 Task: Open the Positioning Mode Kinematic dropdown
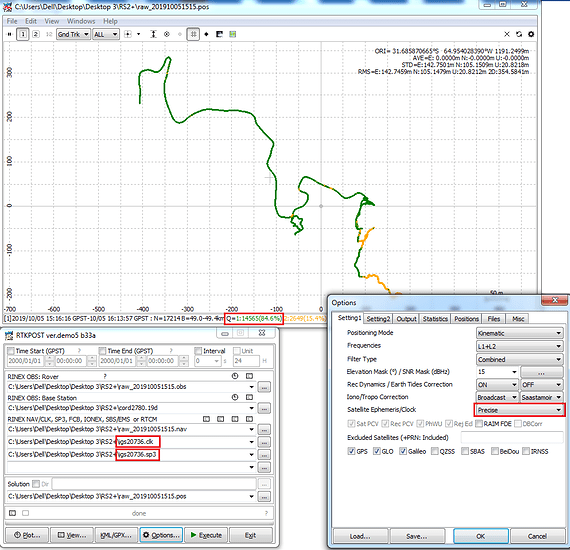(x=519, y=333)
